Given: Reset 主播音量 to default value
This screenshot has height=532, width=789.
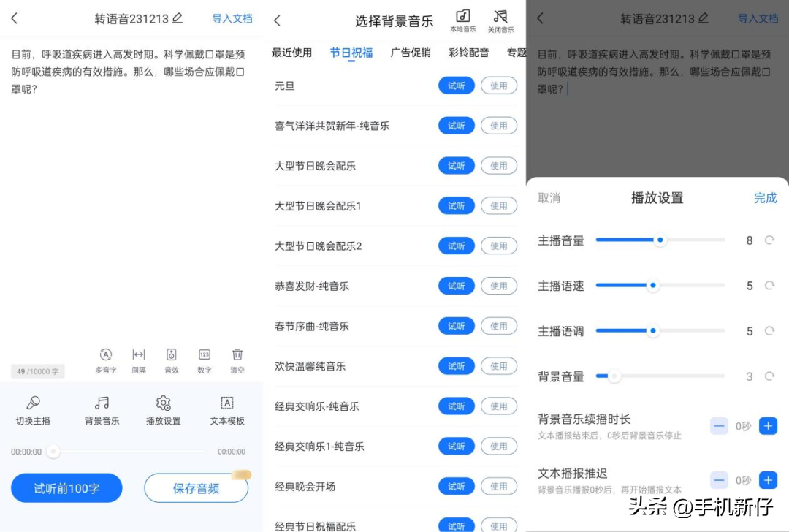Looking at the screenshot, I should [x=769, y=240].
